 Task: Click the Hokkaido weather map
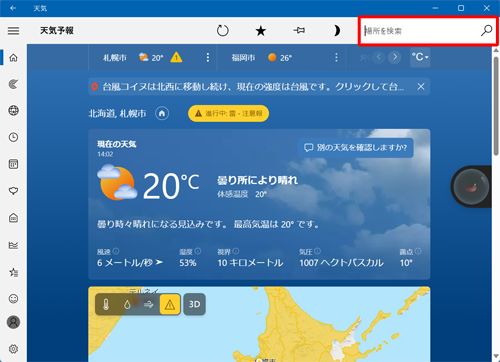(x=259, y=324)
